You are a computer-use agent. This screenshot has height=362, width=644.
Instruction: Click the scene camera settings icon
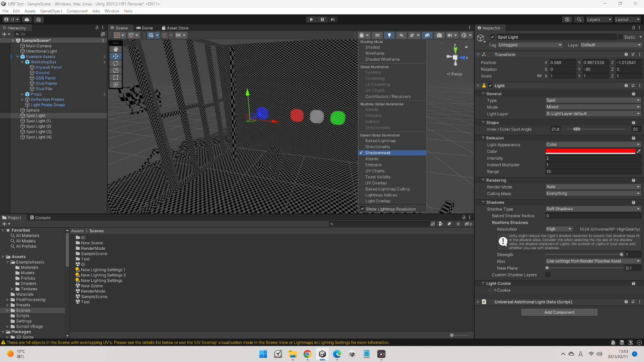[453, 35]
